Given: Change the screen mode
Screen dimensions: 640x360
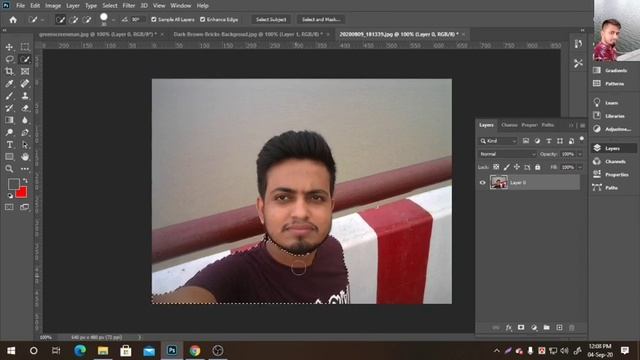Looking at the screenshot, I should 25,207.
